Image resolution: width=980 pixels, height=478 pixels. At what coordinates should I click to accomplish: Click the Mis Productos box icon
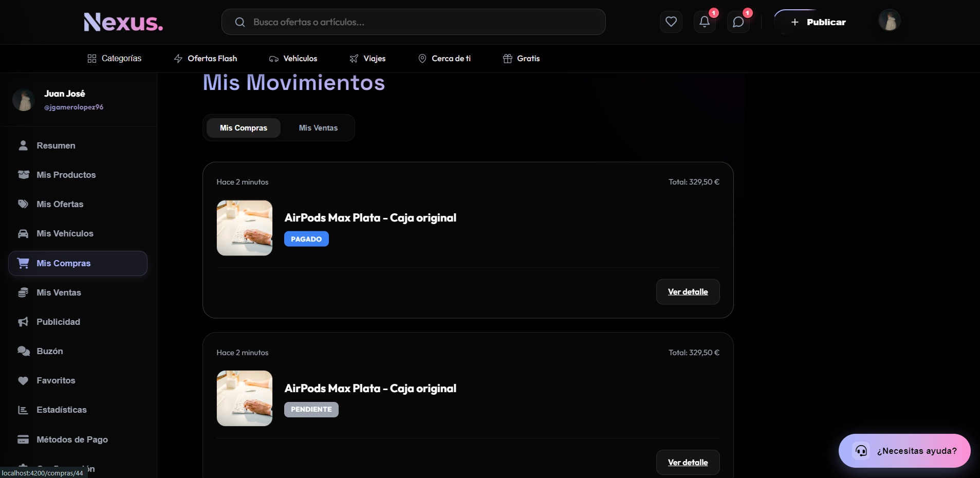click(23, 175)
